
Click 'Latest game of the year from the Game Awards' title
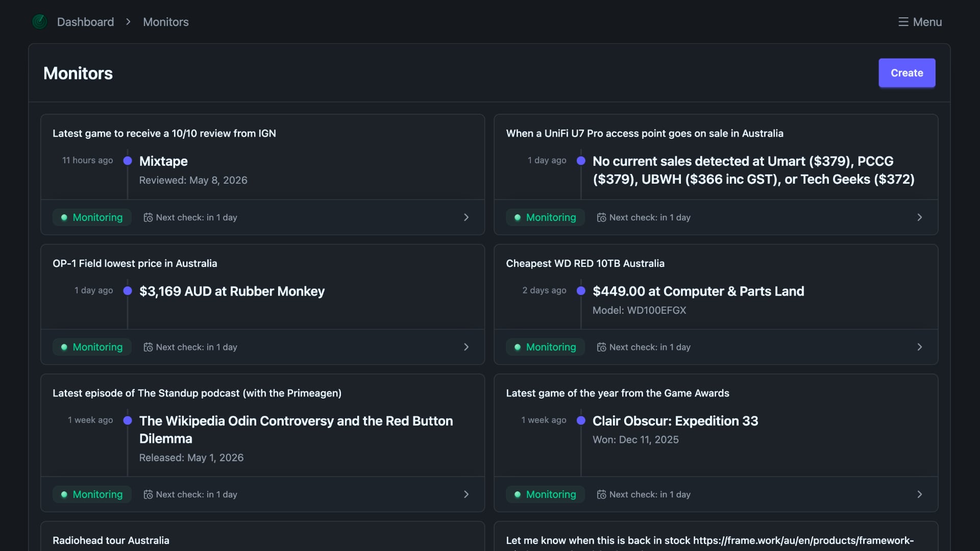click(x=618, y=393)
